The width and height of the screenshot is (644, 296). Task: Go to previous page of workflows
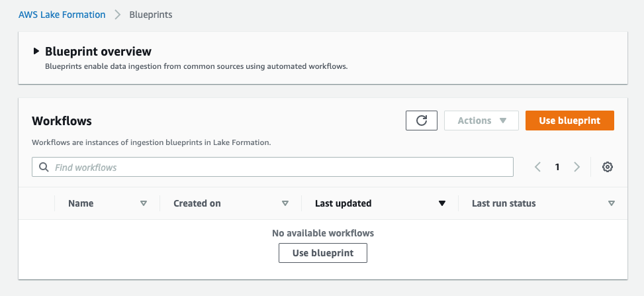pyautogui.click(x=538, y=167)
